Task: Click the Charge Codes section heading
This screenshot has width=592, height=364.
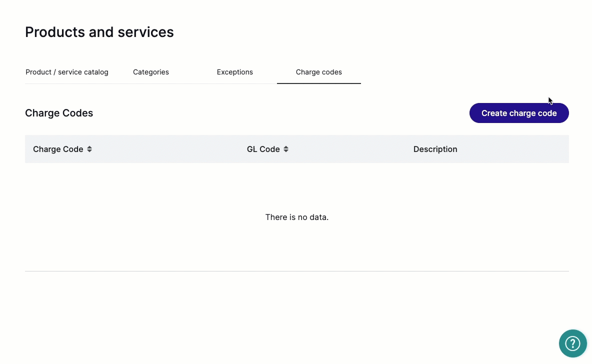Action: tap(59, 113)
